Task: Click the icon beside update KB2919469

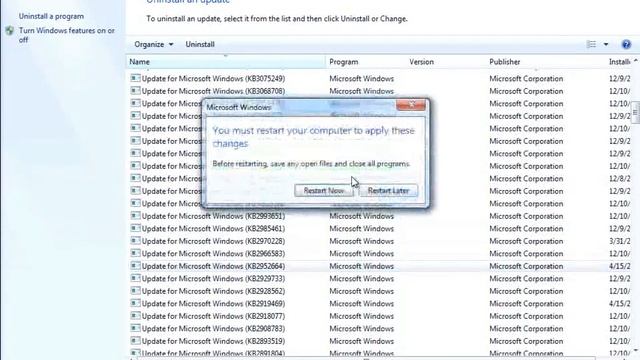Action: 135,303
